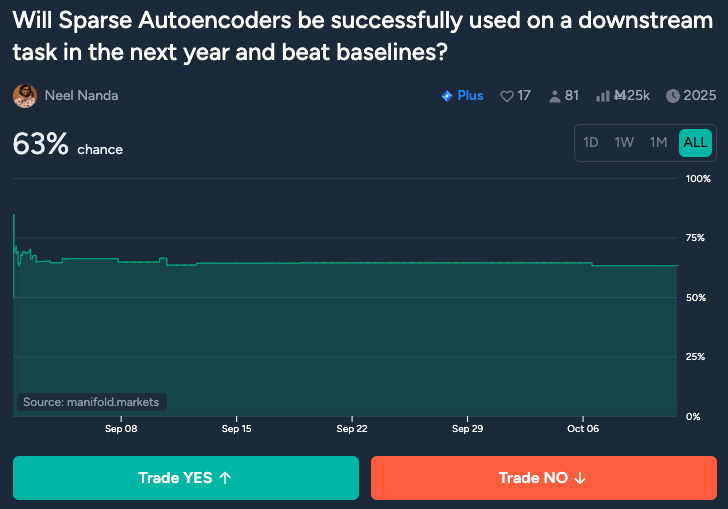728x509 pixels.
Task: Select the 1D time range
Action: 591,142
